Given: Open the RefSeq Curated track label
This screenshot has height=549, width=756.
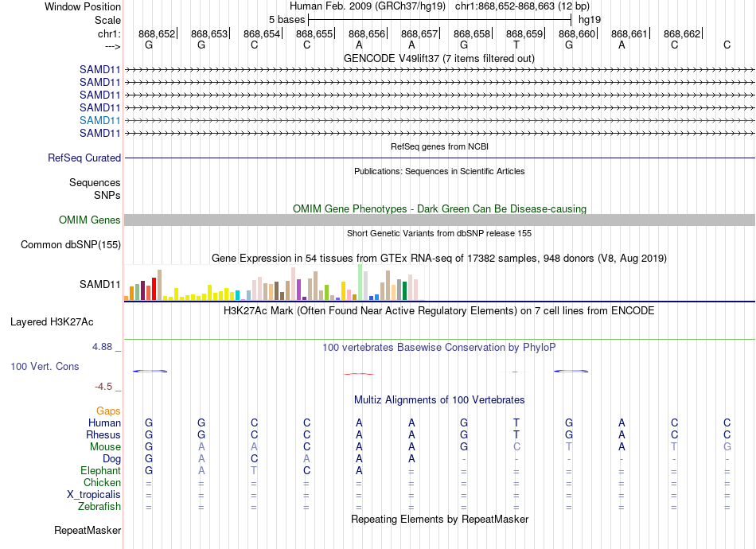Looking at the screenshot, I should coord(84,158).
